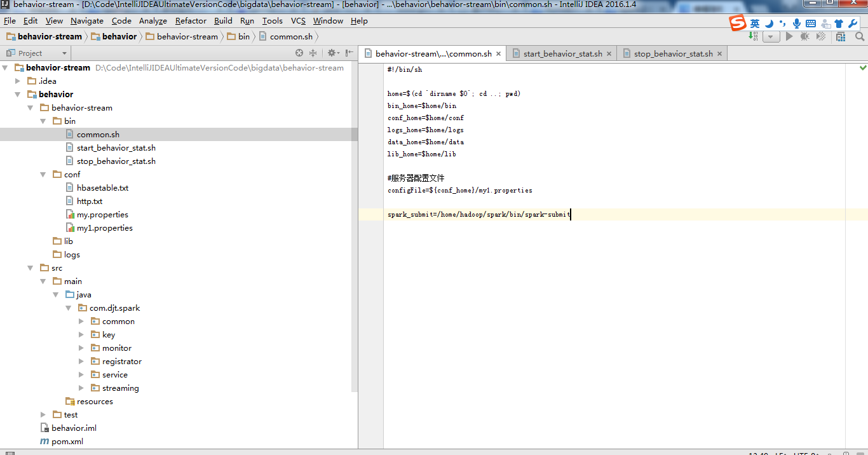Click the Hide Project panel icon
Image resolution: width=868 pixels, height=455 pixels.
click(349, 53)
